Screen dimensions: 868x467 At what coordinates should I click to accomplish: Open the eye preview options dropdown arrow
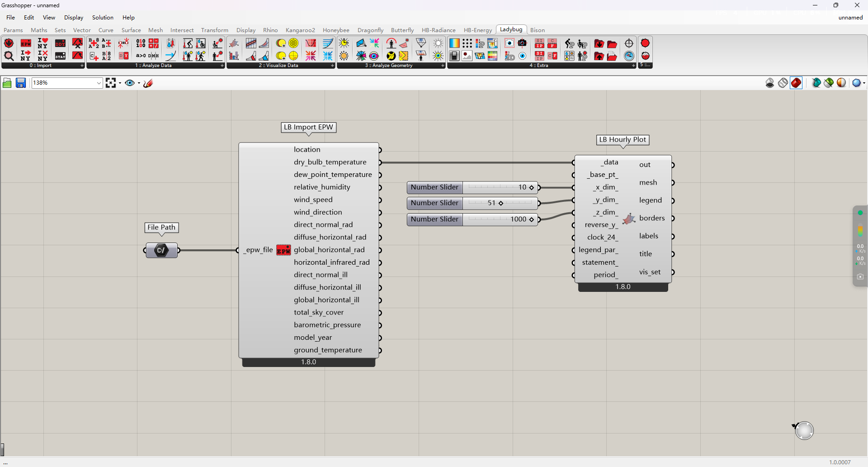click(x=139, y=83)
